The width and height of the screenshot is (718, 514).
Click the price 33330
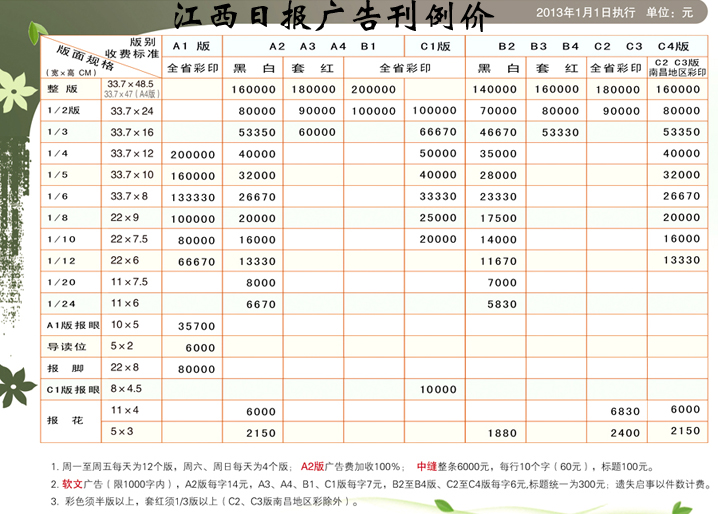click(438, 197)
